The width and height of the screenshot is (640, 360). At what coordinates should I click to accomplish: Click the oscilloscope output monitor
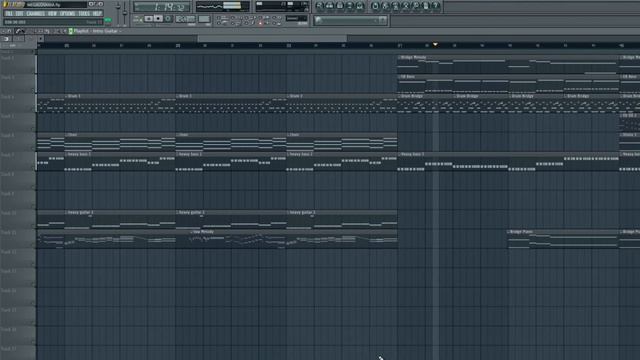(222, 6)
